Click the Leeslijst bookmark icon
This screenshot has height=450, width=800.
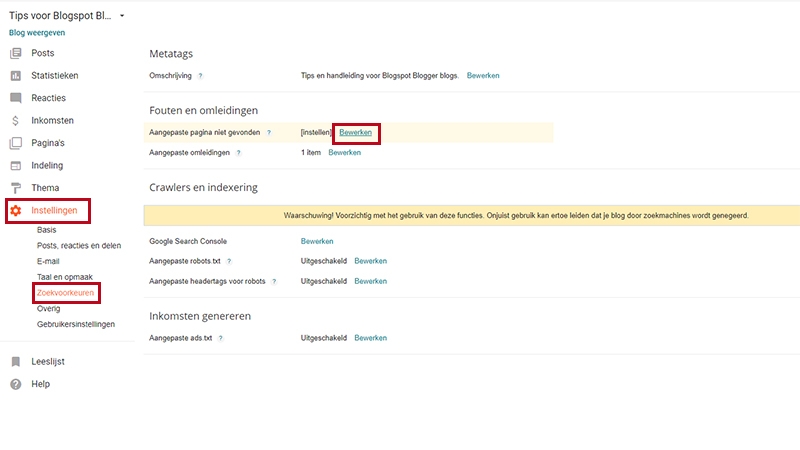[16, 362]
